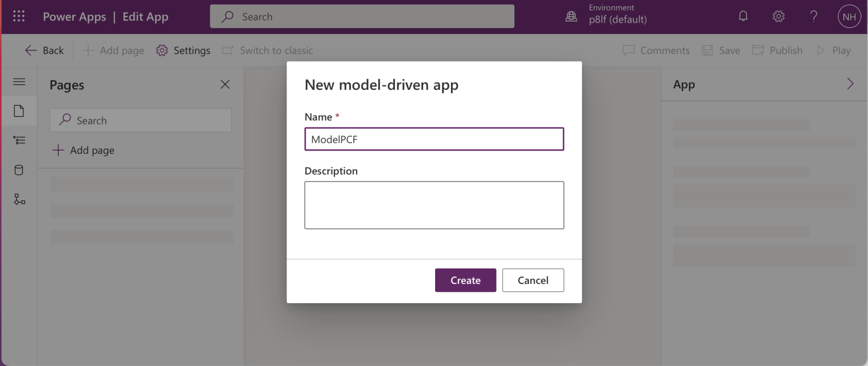Screen dimensions: 868x366
Task: Publish the app
Action: 778,50
